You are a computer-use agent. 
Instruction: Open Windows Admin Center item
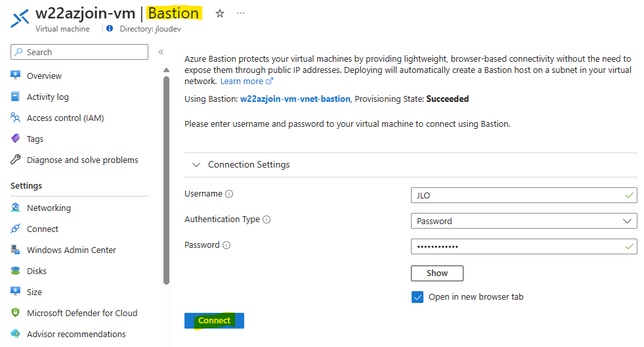(71, 250)
